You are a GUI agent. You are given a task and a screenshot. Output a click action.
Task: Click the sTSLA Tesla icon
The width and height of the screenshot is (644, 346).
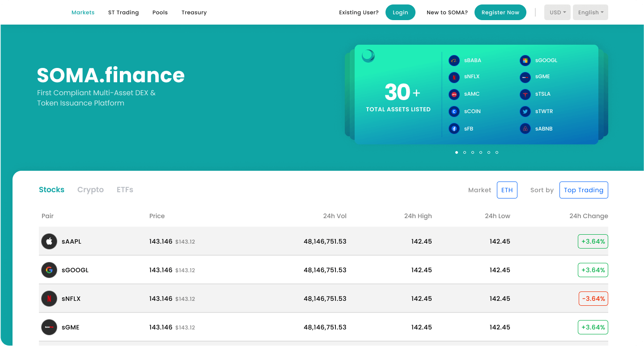tap(525, 94)
